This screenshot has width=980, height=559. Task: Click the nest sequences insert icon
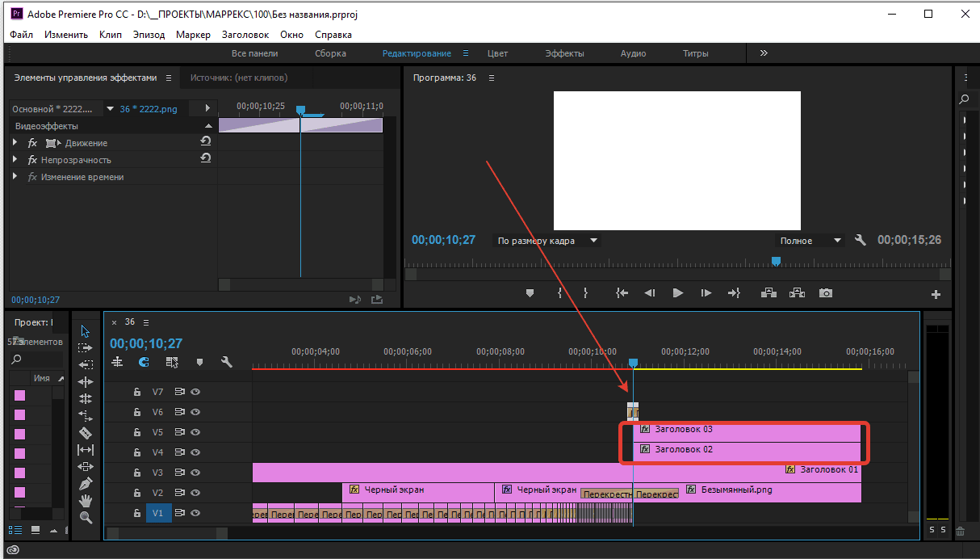click(117, 363)
